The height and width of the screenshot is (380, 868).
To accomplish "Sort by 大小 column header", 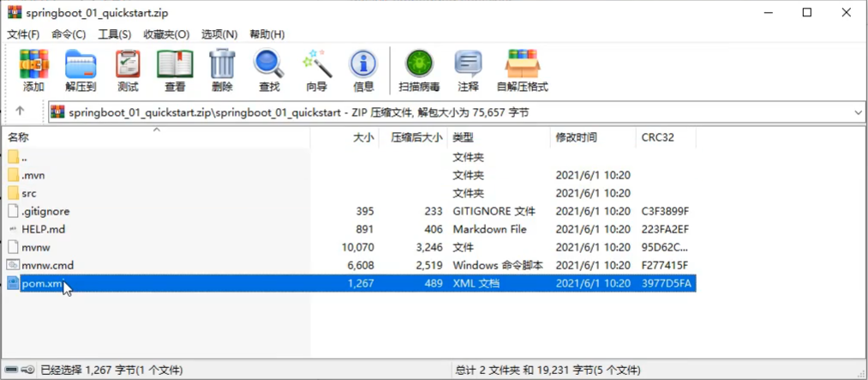I will click(x=363, y=137).
